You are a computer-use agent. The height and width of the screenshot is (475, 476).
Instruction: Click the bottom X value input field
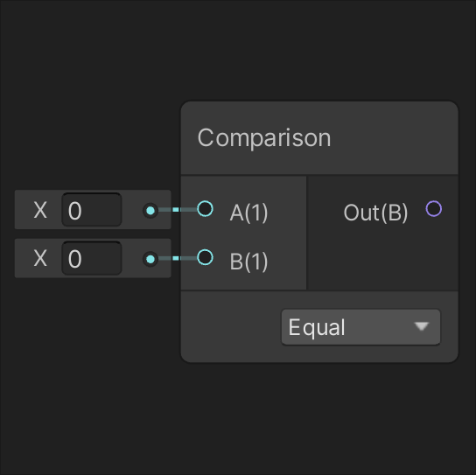click(92, 258)
